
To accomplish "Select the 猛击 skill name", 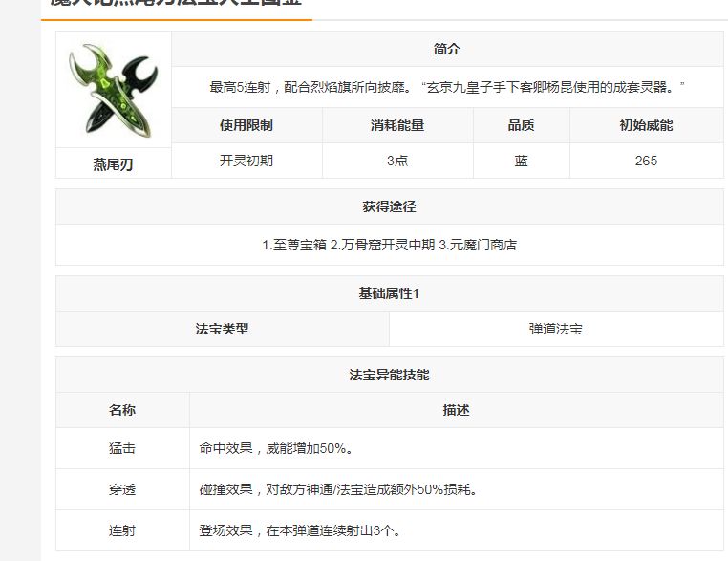I will point(122,448).
